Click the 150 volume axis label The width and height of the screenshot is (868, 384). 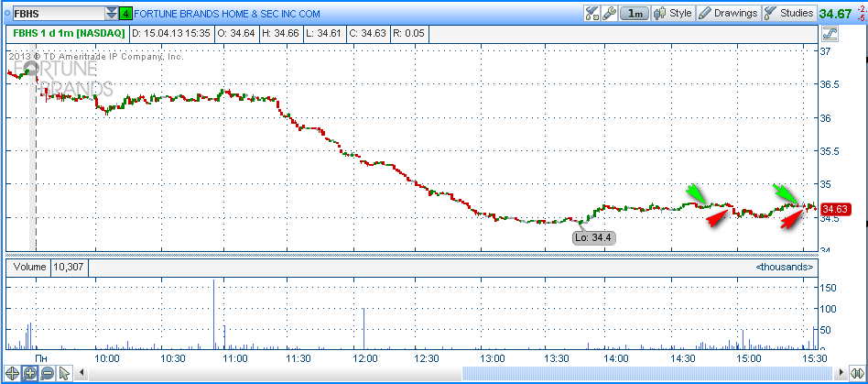click(x=829, y=288)
